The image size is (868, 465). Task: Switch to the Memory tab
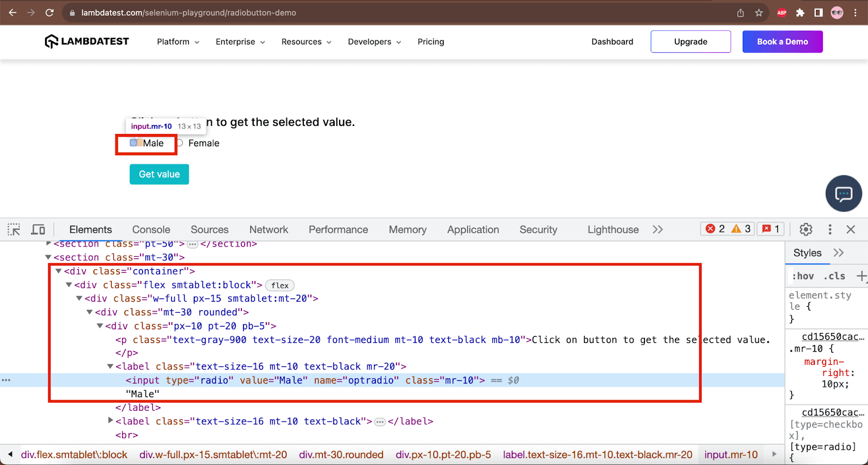tap(407, 230)
